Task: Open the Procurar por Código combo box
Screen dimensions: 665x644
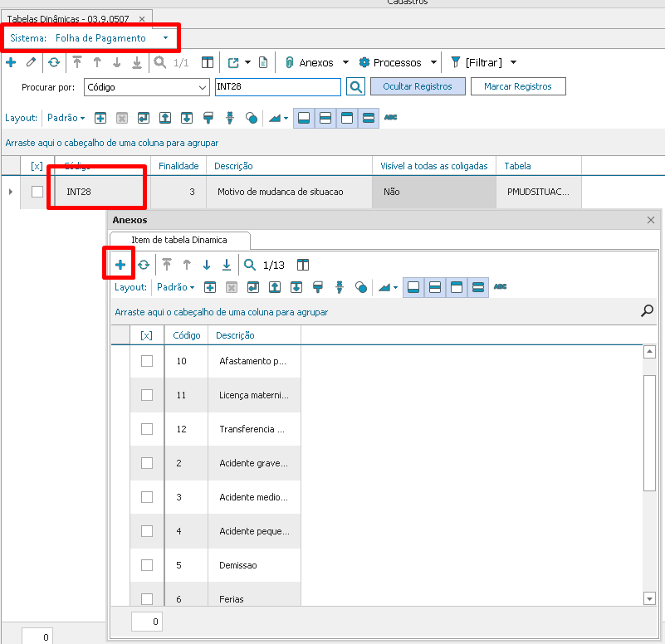Action: point(147,87)
